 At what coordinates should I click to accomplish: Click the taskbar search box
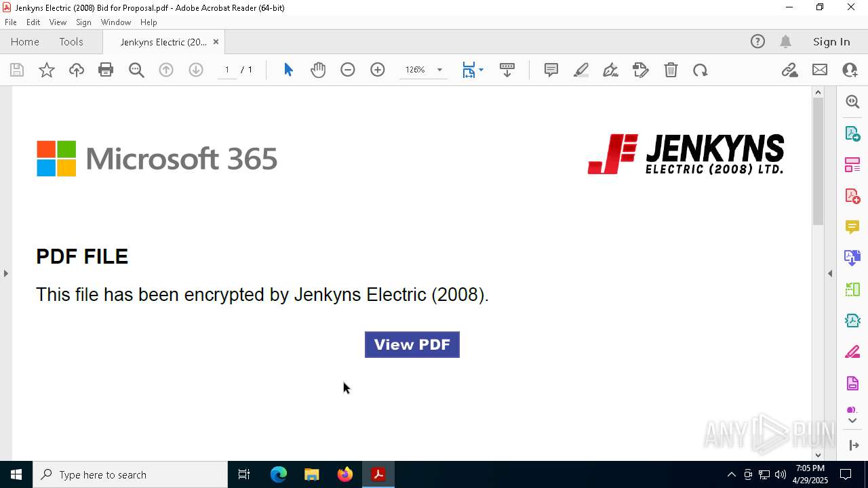click(130, 474)
